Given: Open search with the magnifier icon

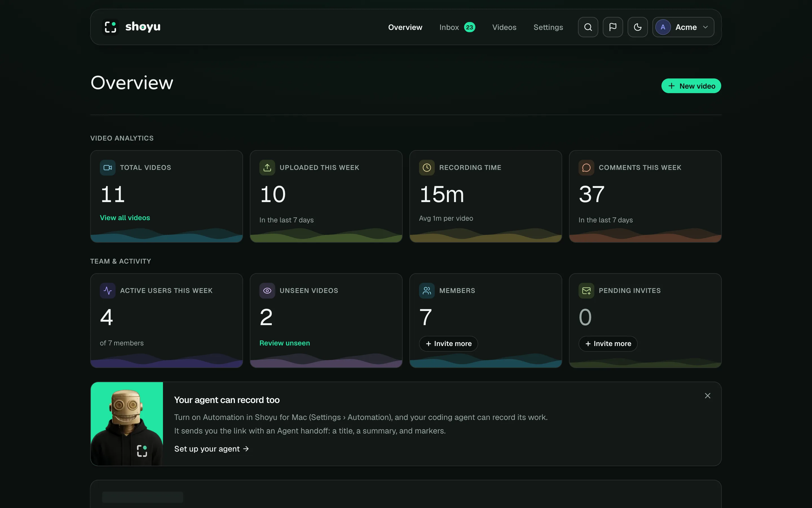Looking at the screenshot, I should tap(588, 27).
